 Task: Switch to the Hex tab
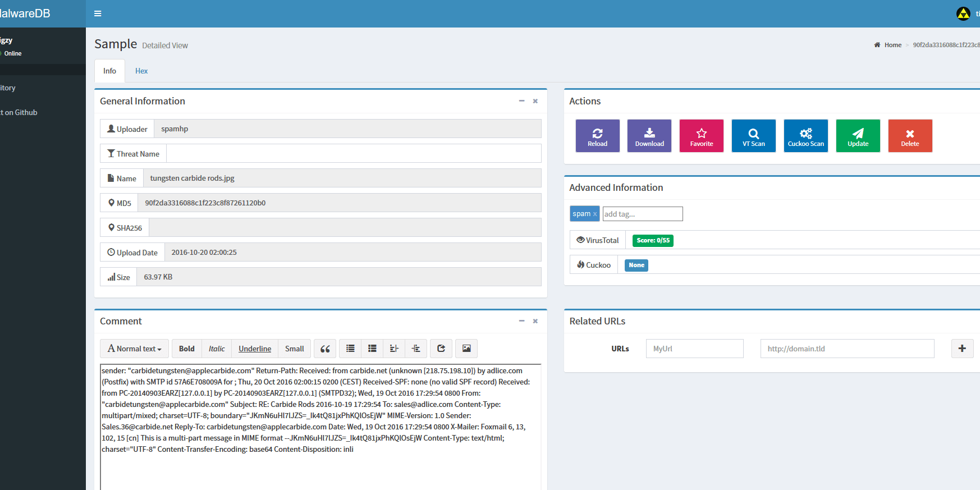coord(141,71)
